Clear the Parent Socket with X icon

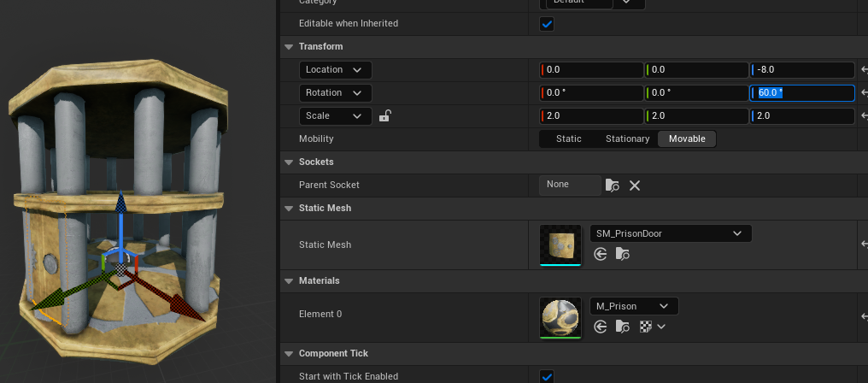[x=635, y=186]
